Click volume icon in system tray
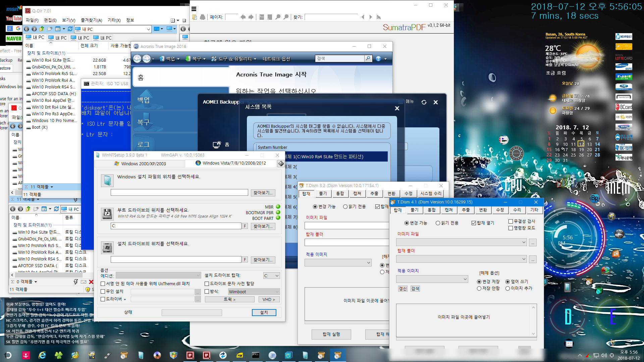The image size is (644, 362). [x=604, y=355]
